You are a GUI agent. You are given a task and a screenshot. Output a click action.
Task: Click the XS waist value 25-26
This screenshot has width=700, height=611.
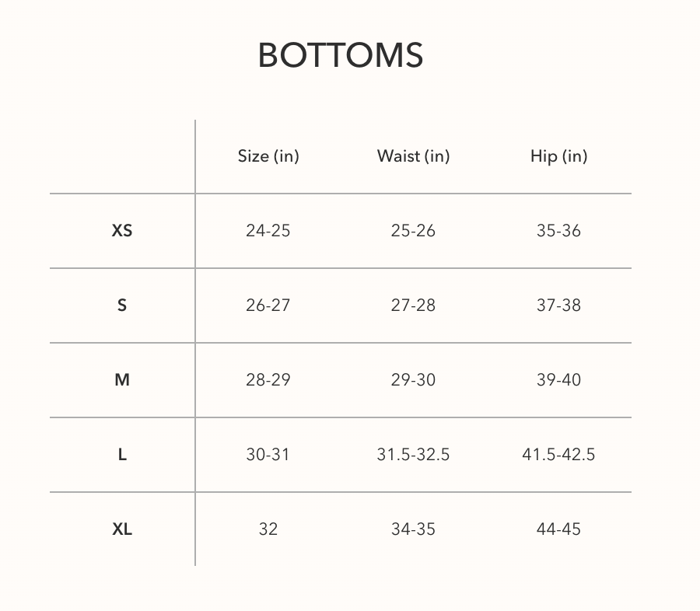(x=413, y=231)
